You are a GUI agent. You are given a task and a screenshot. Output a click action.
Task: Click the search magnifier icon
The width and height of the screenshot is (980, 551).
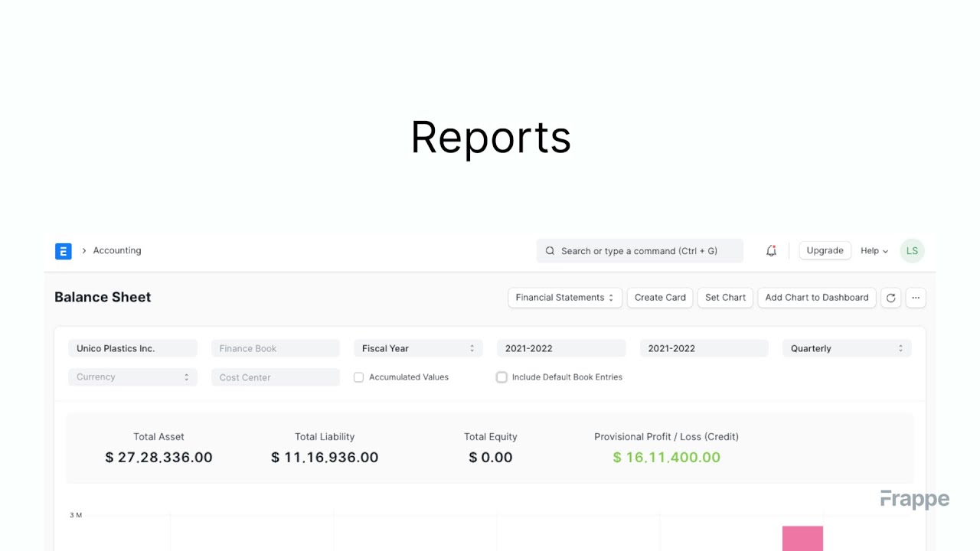point(550,251)
